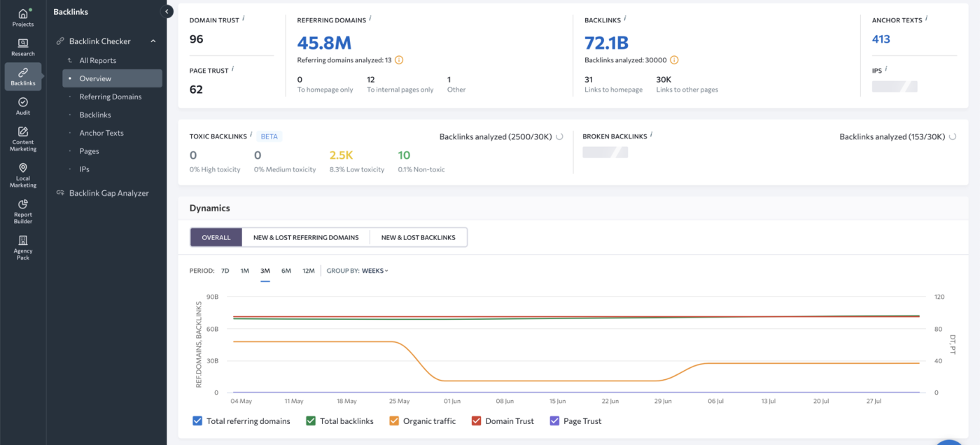Uncheck Page Trust legend checkbox
Viewport: 980px width, 445px height.
coord(554,421)
